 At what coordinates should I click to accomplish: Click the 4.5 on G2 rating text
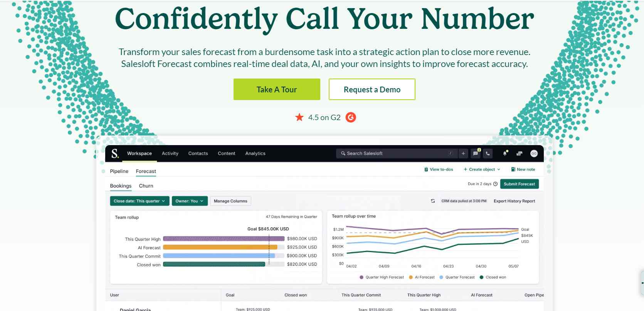pyautogui.click(x=325, y=117)
